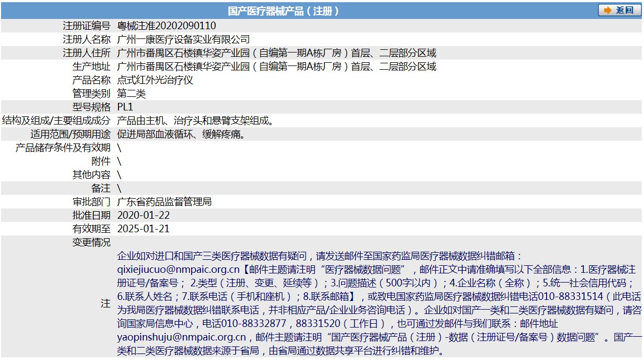
Task: Click the 审批部门 label
Action: tap(91, 201)
